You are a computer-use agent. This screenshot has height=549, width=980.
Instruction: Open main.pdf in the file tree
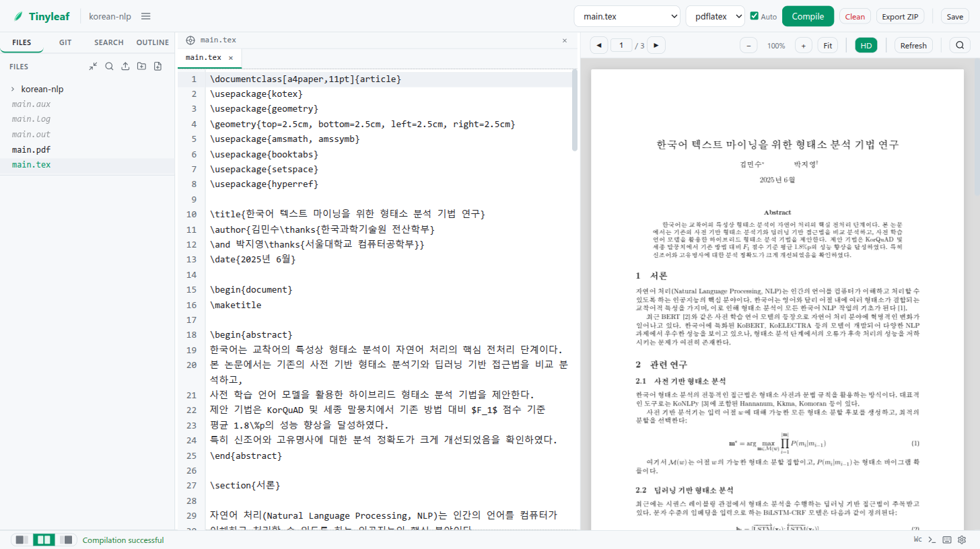click(31, 149)
